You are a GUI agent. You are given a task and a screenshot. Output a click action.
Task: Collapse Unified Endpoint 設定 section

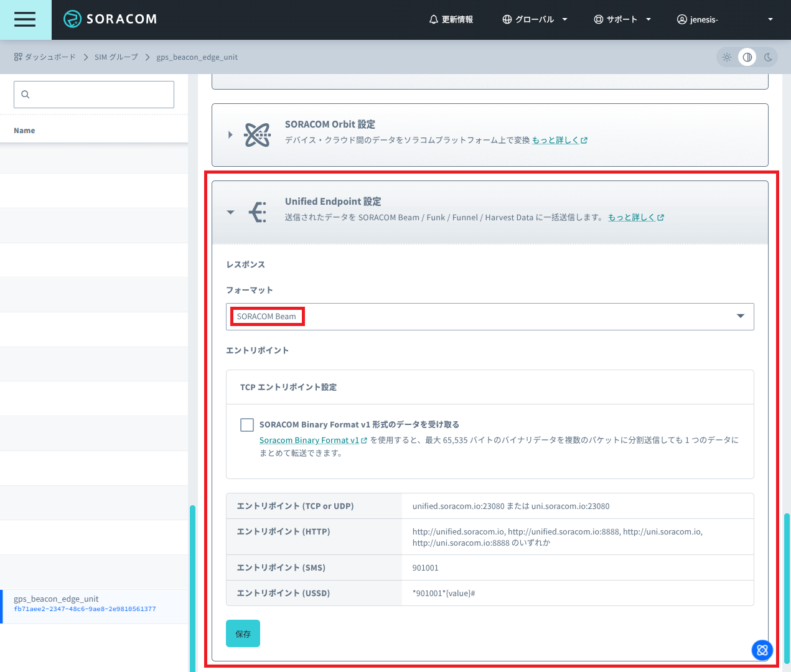(x=231, y=212)
